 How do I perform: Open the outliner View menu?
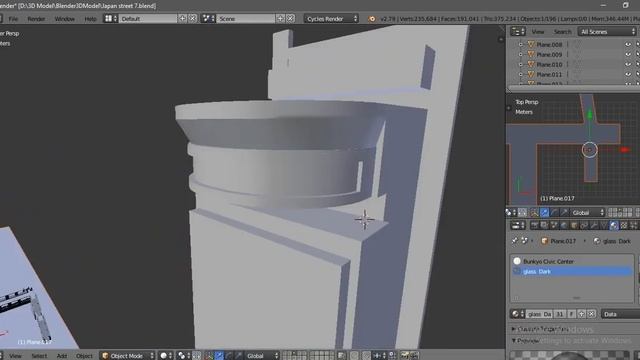click(538, 31)
